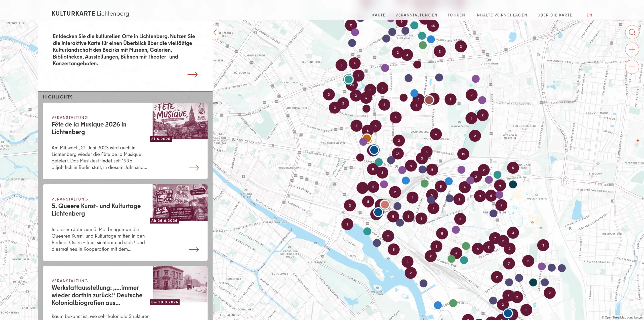The width and height of the screenshot is (644, 320).
Task: Select the orange map marker
Action: tap(367, 138)
